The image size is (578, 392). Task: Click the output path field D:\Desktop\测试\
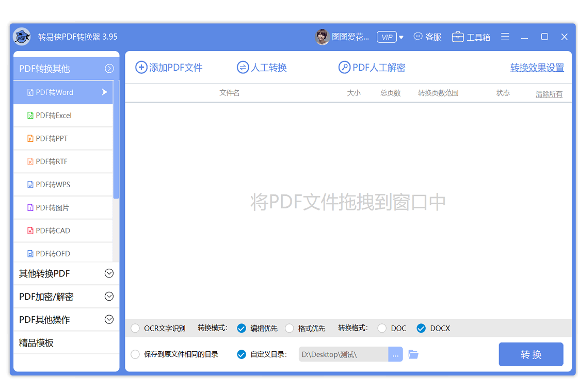point(344,354)
